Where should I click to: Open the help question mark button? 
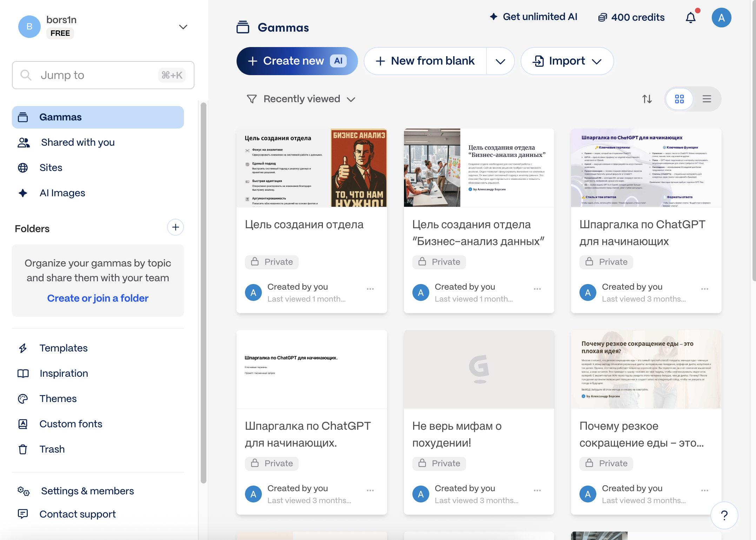click(724, 515)
